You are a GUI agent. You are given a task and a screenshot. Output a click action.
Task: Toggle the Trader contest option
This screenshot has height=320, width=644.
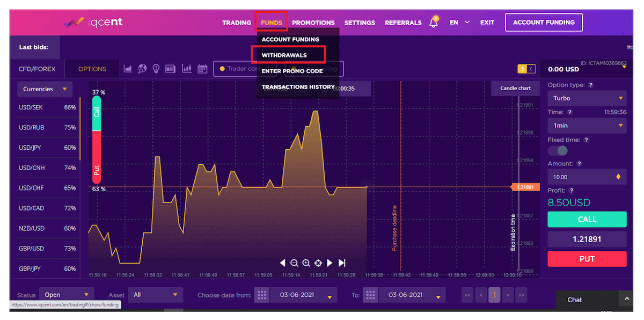pos(244,69)
